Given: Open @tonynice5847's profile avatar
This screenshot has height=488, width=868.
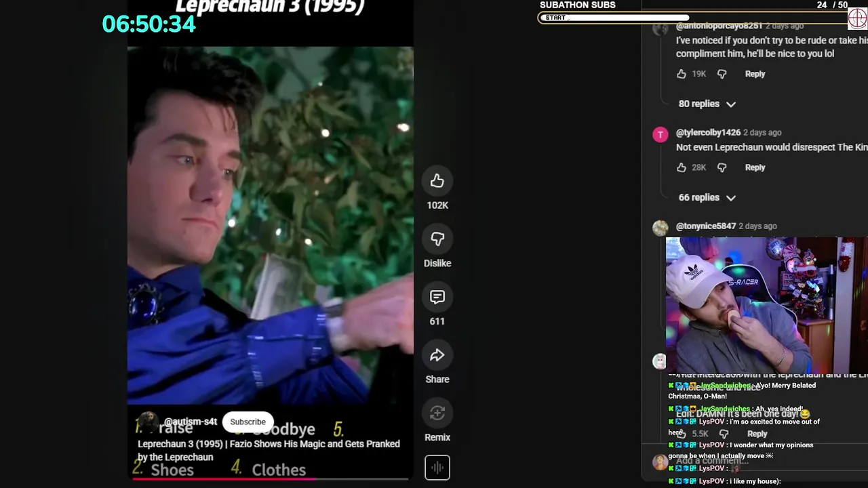Looking at the screenshot, I should pos(660,228).
